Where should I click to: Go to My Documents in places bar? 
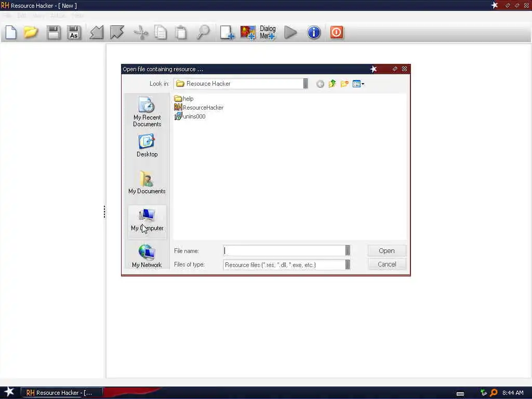coord(147,182)
